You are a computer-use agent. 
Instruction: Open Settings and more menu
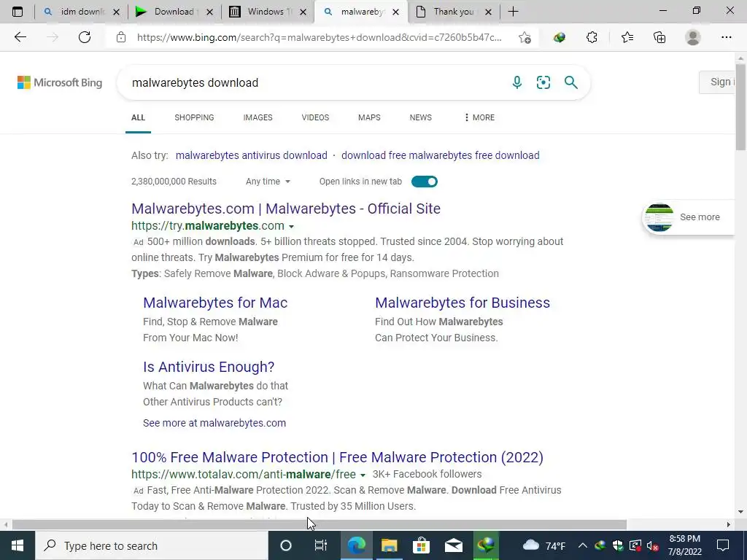726,37
